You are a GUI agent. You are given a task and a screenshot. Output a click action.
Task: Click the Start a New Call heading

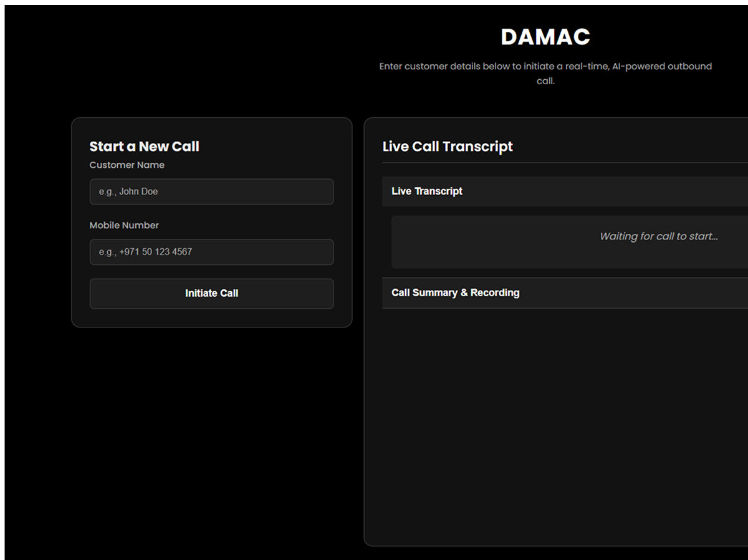coord(144,147)
